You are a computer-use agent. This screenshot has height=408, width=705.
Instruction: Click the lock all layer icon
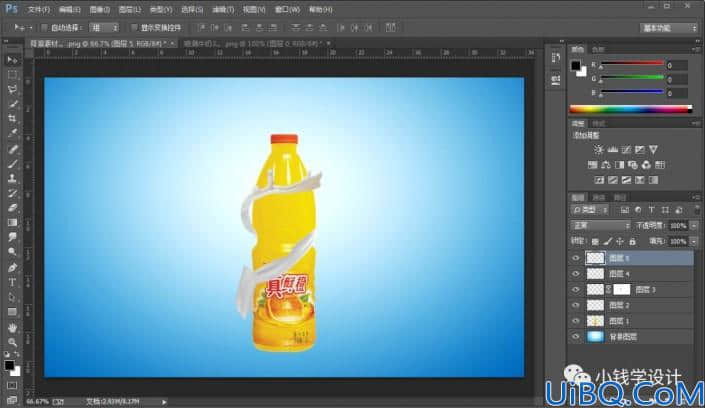(632, 242)
